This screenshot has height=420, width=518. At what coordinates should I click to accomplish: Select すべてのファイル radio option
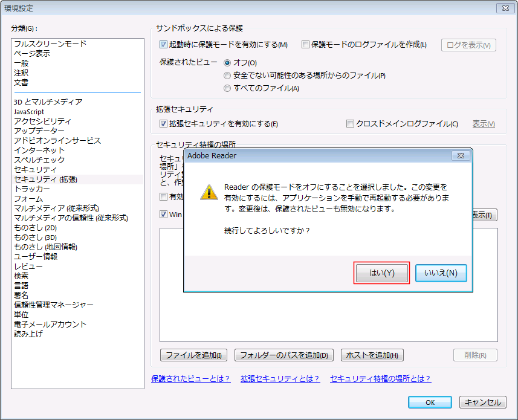pos(227,88)
